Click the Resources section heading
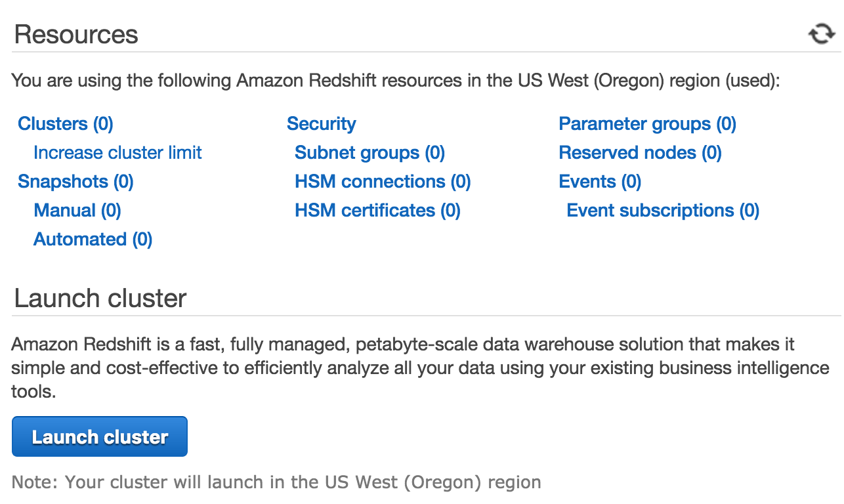 [x=76, y=34]
